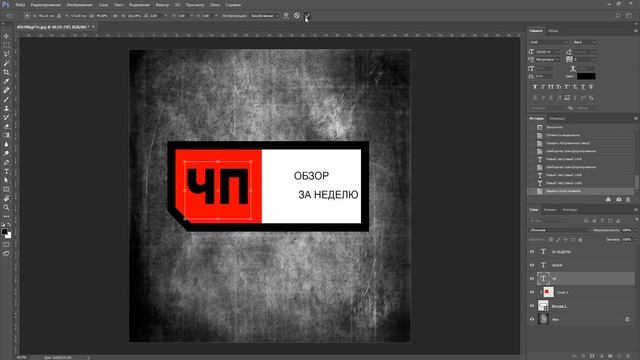640x360 pixels.
Task: Hide the ЗА НЕДЕЛЮ text layer
Action: point(532,252)
